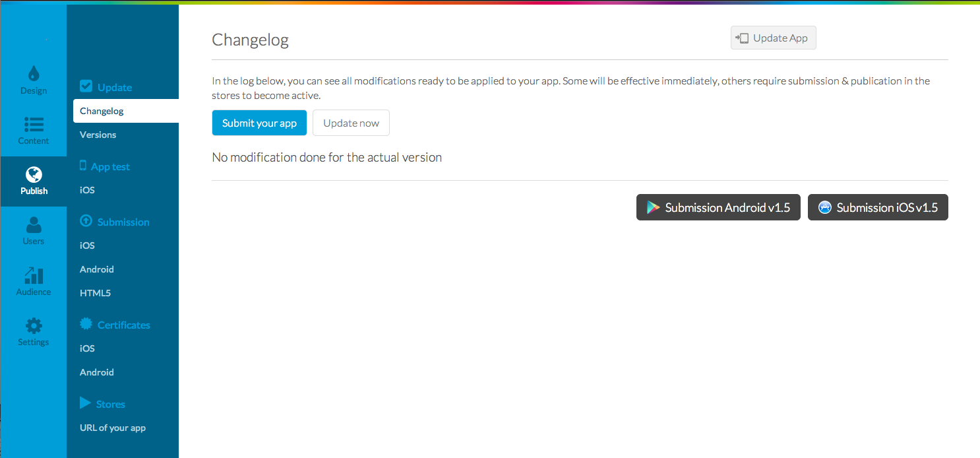This screenshot has height=458, width=980.
Task: Click the Submission Android v1.5 button
Action: 718,207
